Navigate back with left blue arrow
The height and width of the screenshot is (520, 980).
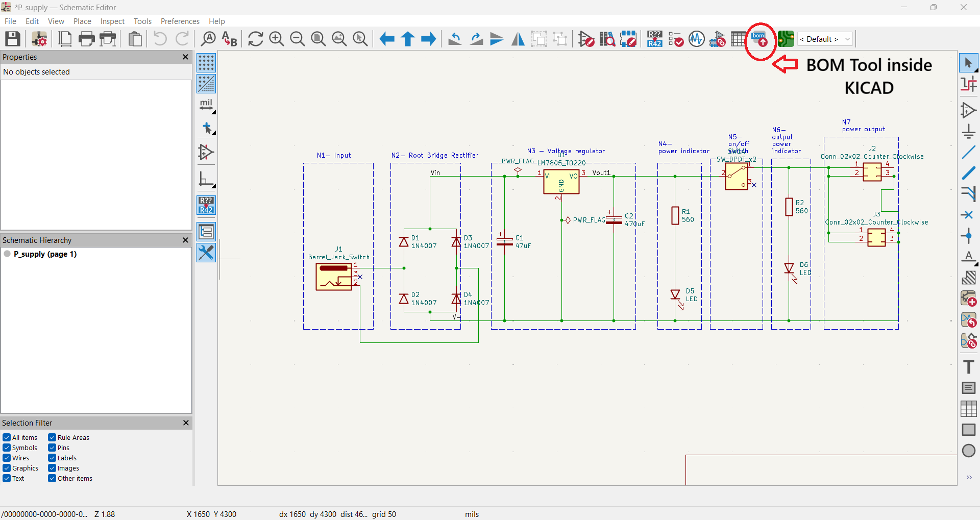[x=387, y=39]
